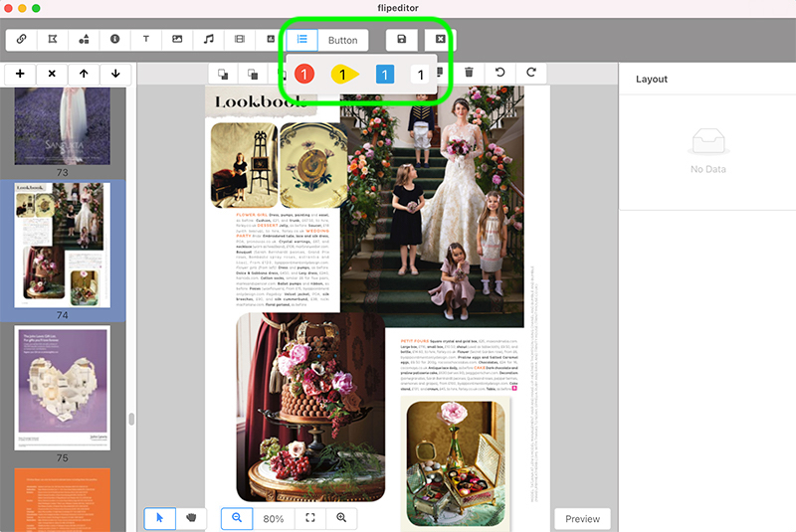
Task: Fit page to screen icon
Action: point(310,518)
